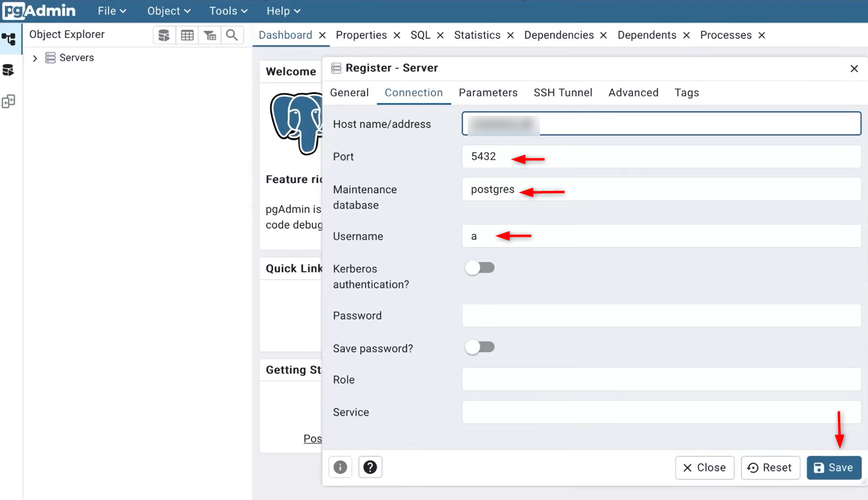This screenshot has width=868, height=500.
Task: Click the View Data table icon
Action: (x=187, y=36)
